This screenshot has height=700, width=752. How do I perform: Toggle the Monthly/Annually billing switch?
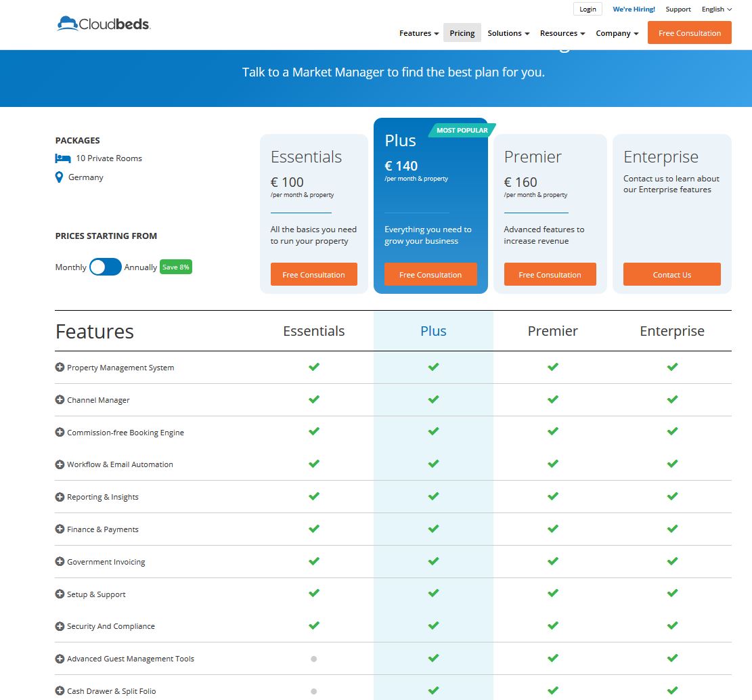click(x=106, y=267)
